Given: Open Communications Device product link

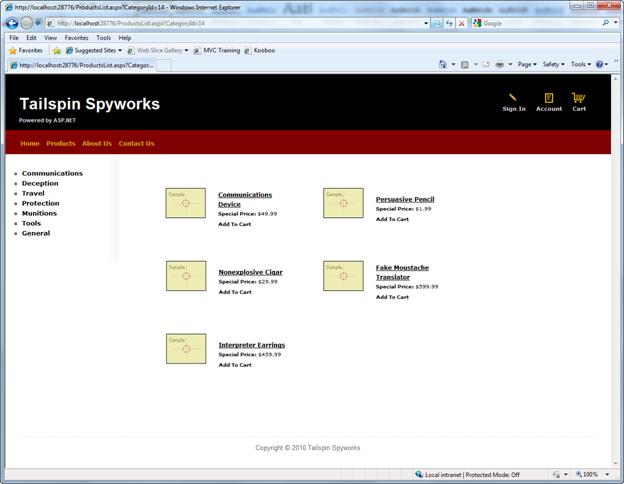Looking at the screenshot, I should [x=245, y=199].
